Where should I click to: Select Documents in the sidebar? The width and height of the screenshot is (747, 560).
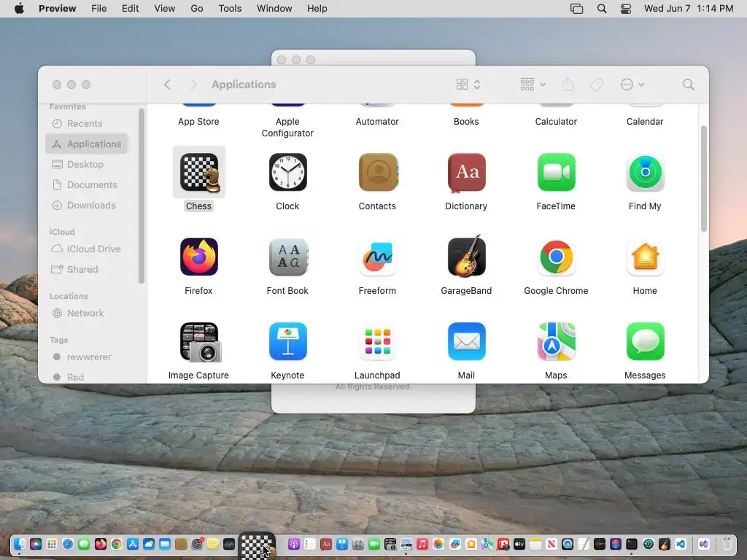pos(87,184)
